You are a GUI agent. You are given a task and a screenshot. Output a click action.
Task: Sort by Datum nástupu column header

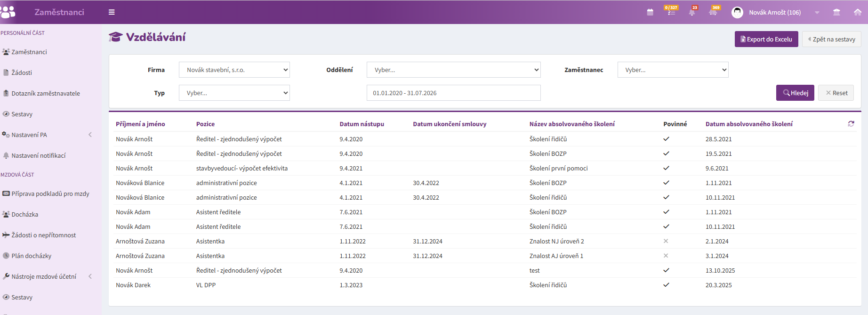(x=362, y=124)
